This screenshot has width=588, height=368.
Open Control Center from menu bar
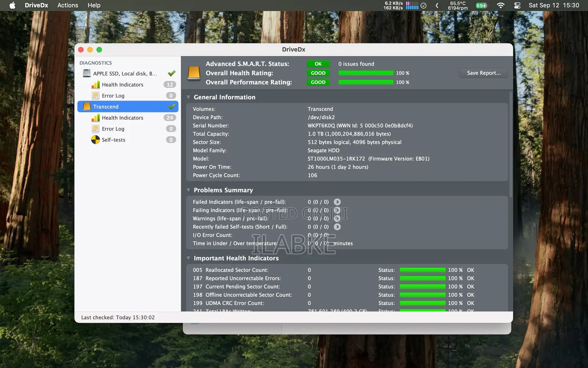coord(517,5)
